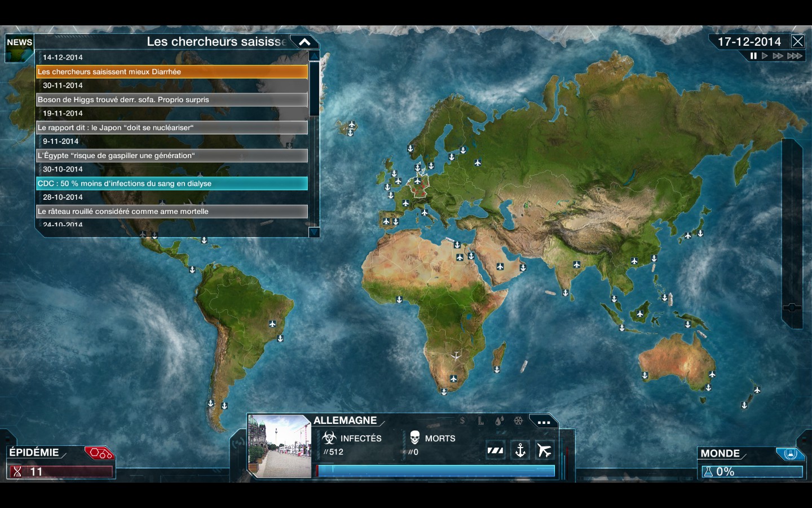Click the airport icon in New Zealand
812x508 pixels.
(x=757, y=390)
